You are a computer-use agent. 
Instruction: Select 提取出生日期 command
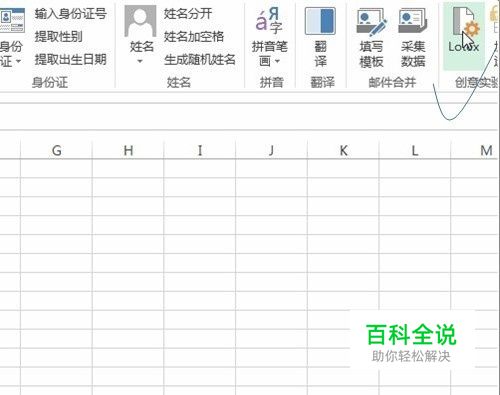(x=71, y=59)
